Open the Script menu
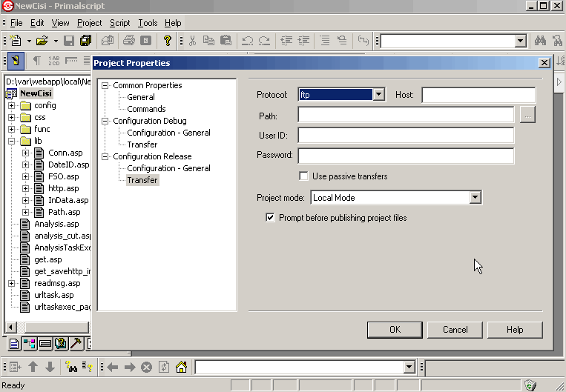The width and height of the screenshot is (566, 392). click(x=120, y=23)
